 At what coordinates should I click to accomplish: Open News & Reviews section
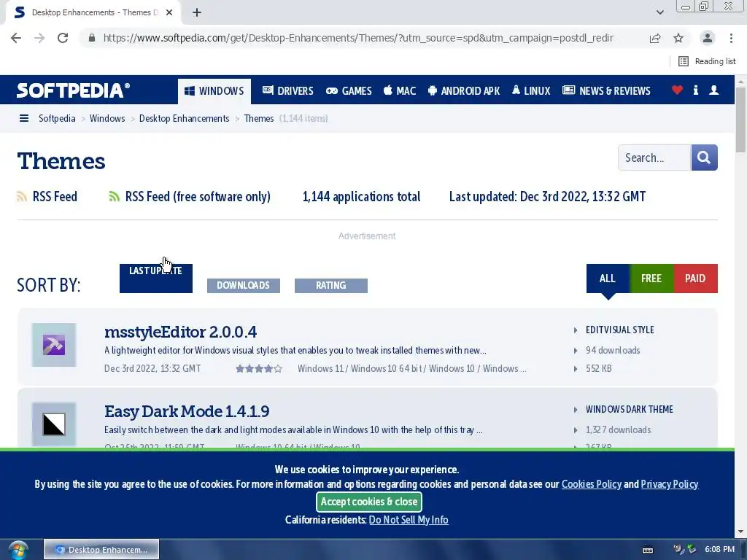(x=606, y=91)
